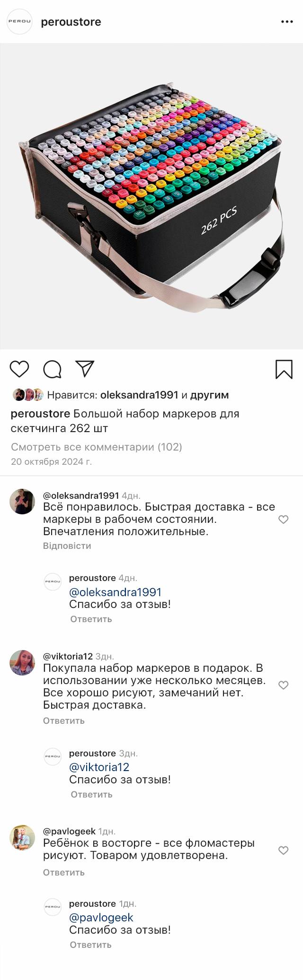
Task: Click the @pavlogeek mention link
Action: 101,917
